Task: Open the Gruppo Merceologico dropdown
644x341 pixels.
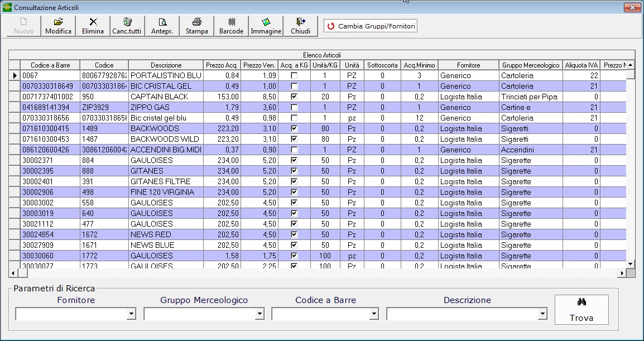Action: tap(259, 314)
